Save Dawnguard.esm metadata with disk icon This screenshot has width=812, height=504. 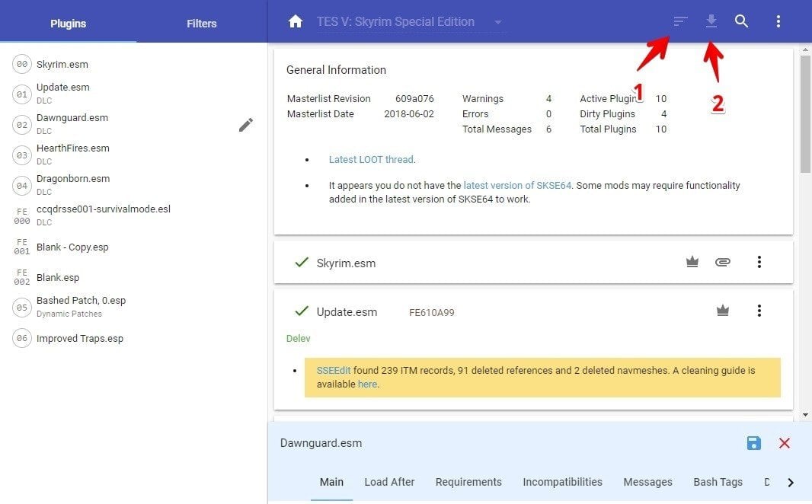coord(754,443)
